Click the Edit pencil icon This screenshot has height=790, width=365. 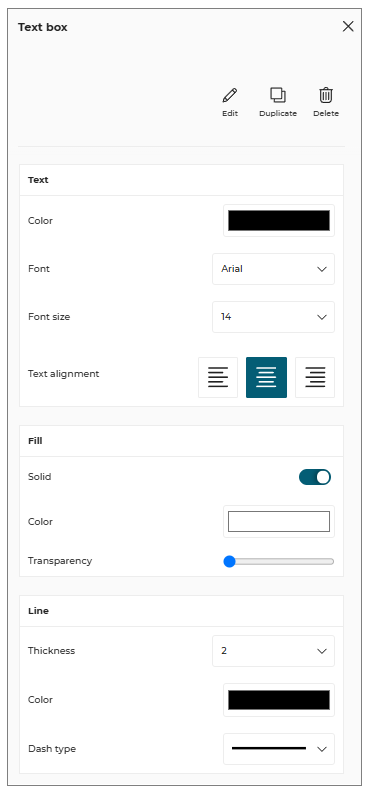point(230,95)
